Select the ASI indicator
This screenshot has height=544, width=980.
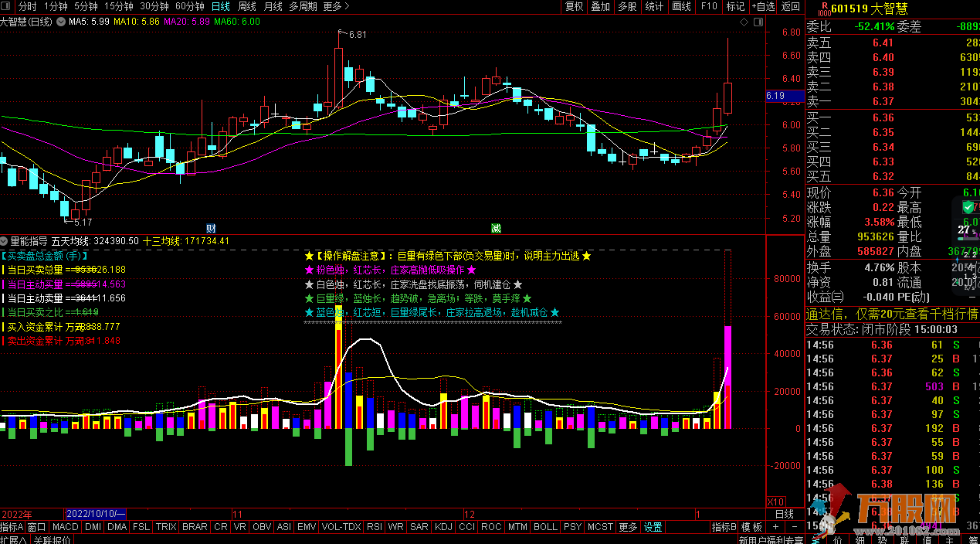(284, 527)
